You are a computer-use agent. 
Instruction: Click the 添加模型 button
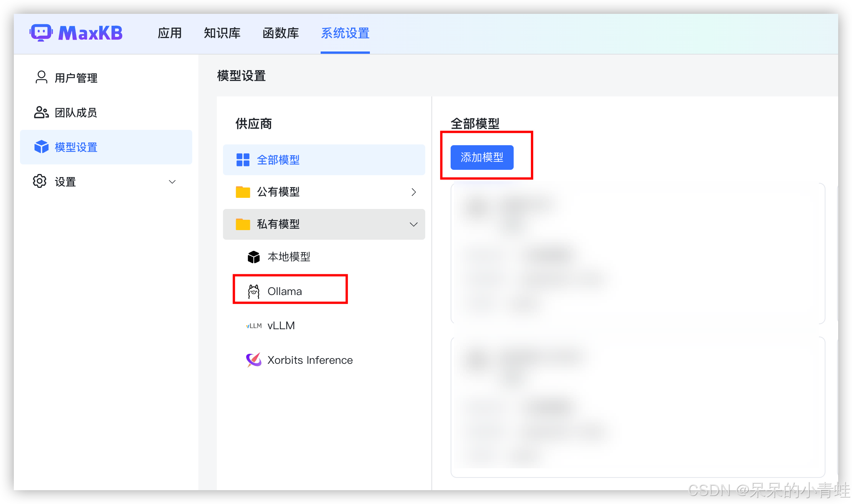pyautogui.click(x=482, y=157)
